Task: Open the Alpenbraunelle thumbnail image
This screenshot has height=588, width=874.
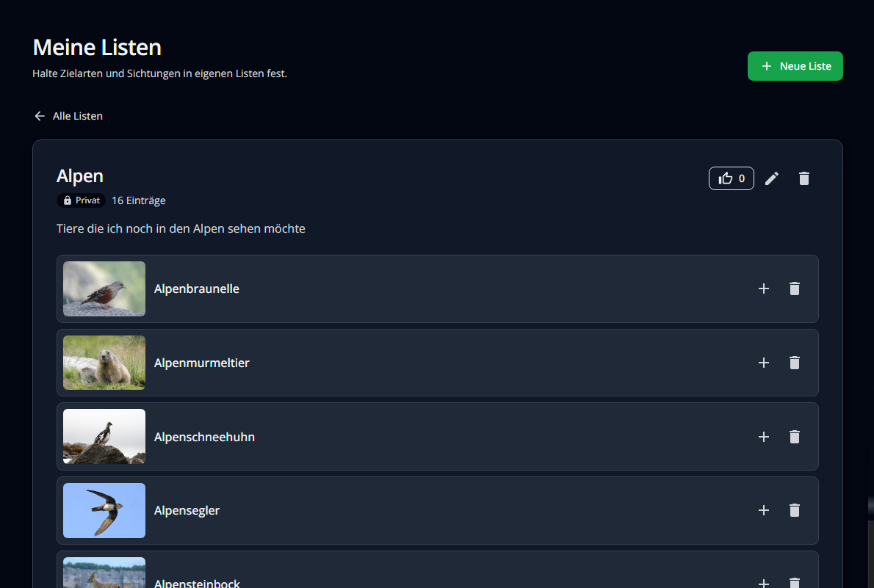Action: click(x=104, y=288)
